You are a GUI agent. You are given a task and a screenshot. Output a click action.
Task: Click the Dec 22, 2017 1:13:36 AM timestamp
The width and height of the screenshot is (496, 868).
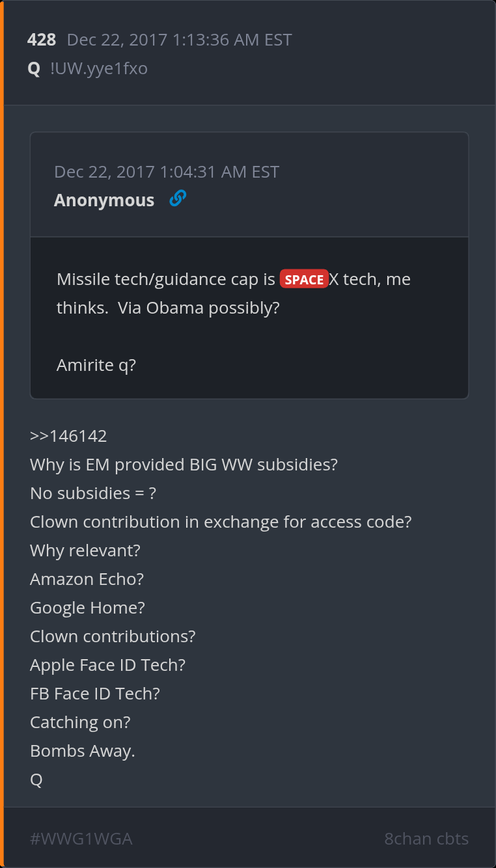179,40
